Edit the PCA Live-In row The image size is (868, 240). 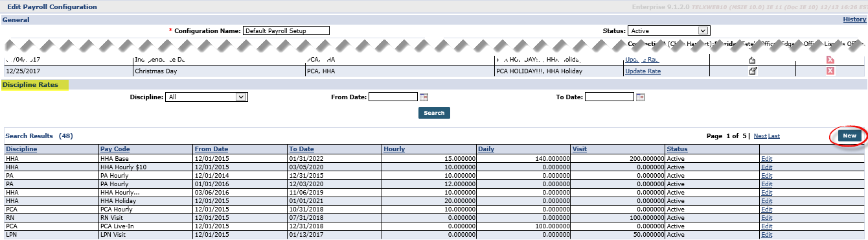767,226
